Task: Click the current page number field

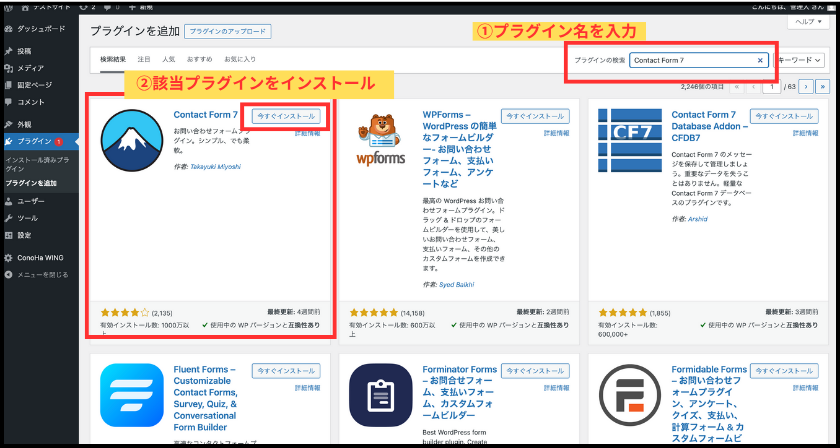Action: [772, 86]
